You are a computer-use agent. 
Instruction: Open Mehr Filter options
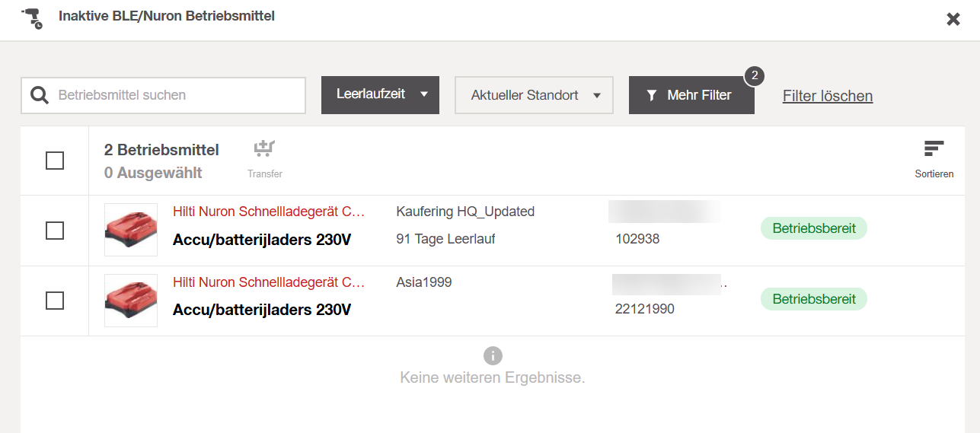691,95
